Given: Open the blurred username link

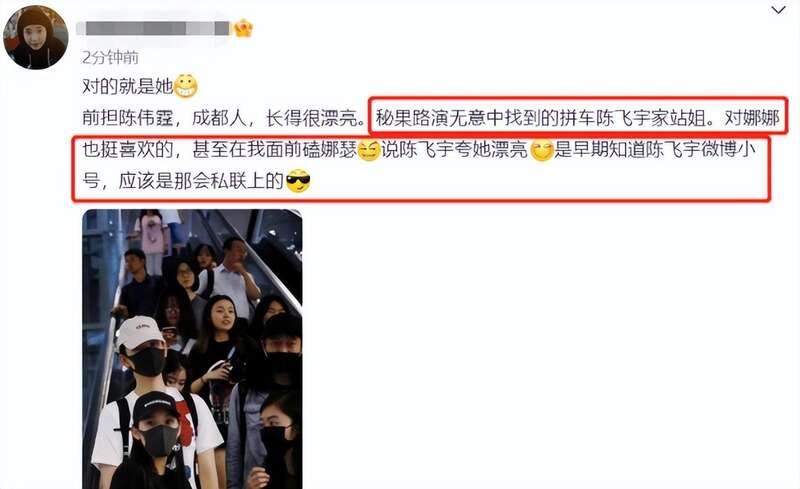Looking at the screenshot, I should pyautogui.click(x=154, y=28).
